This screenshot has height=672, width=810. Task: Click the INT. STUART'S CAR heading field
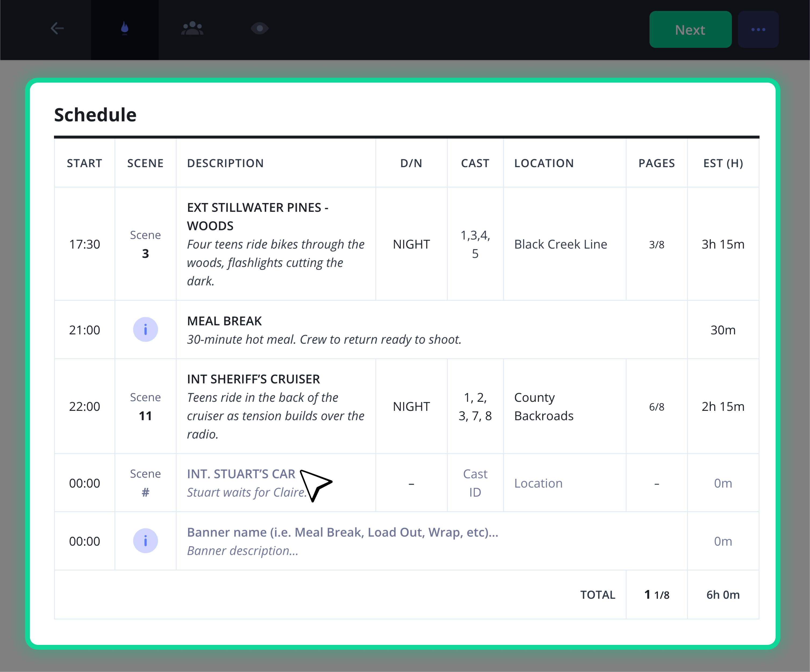[x=241, y=474]
